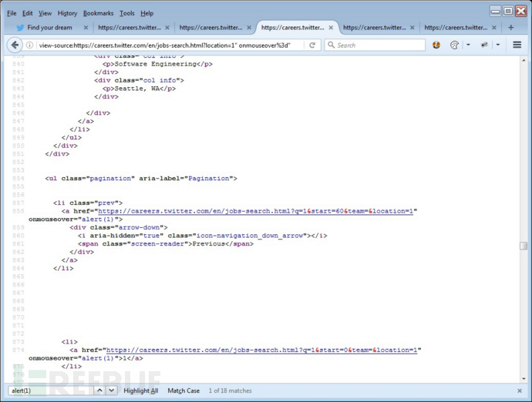Open the hamburger menu button
The height and width of the screenshot is (402, 532).
[x=517, y=45]
